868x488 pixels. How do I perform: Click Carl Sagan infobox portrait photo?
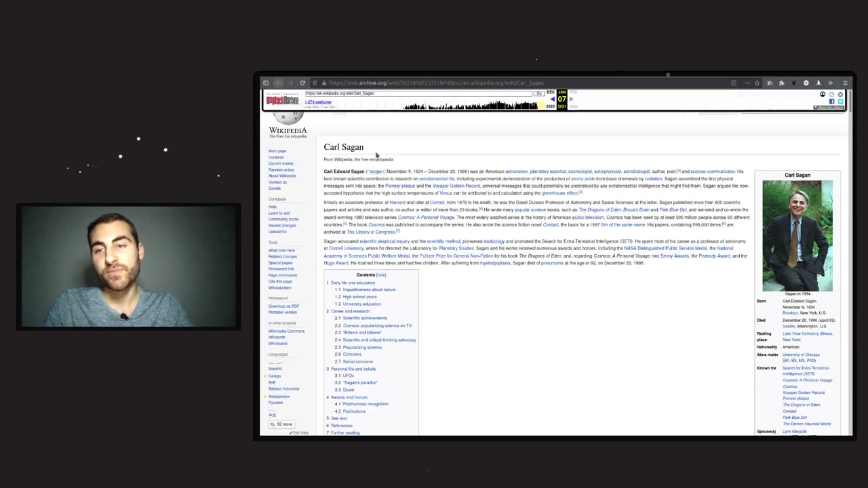coord(797,236)
